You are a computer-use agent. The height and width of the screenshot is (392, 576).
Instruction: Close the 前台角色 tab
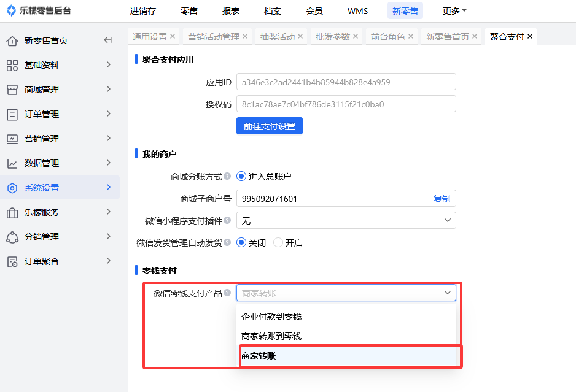click(x=411, y=36)
